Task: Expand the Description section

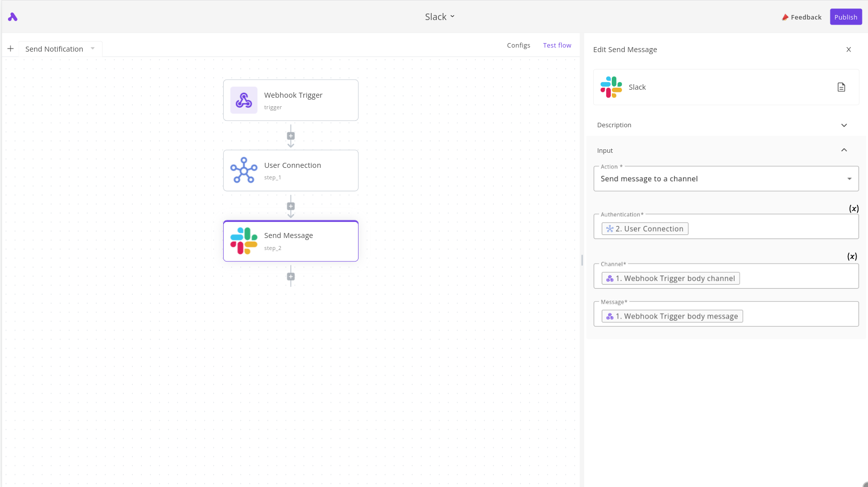Action: pos(844,125)
